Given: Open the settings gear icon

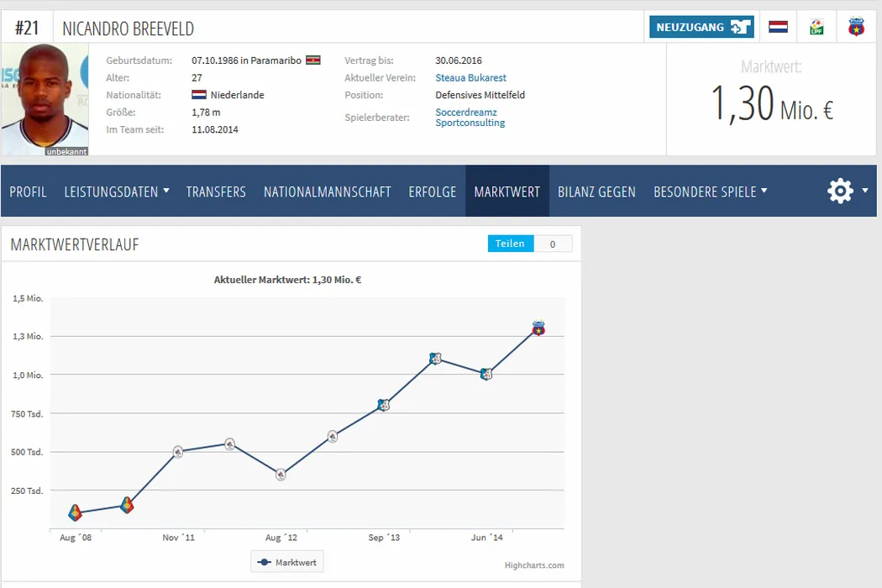Looking at the screenshot, I should (x=840, y=192).
